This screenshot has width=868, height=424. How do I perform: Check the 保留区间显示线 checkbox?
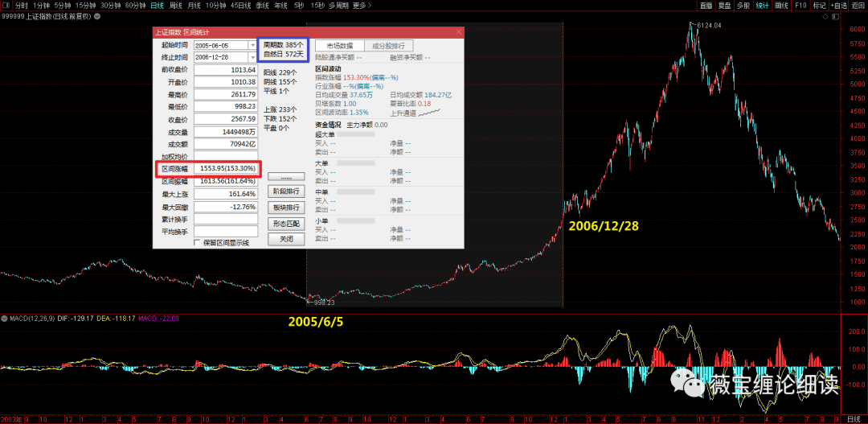pos(197,243)
